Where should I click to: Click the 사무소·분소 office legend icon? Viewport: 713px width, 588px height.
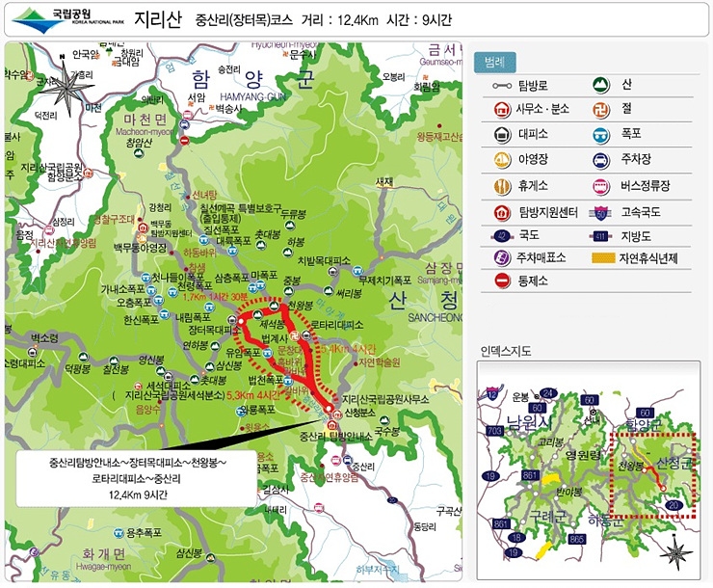(502, 110)
